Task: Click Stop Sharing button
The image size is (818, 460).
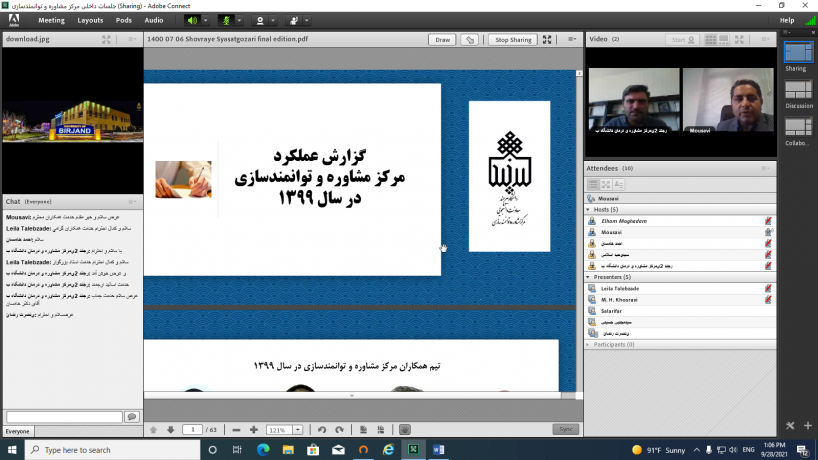Action: [513, 40]
